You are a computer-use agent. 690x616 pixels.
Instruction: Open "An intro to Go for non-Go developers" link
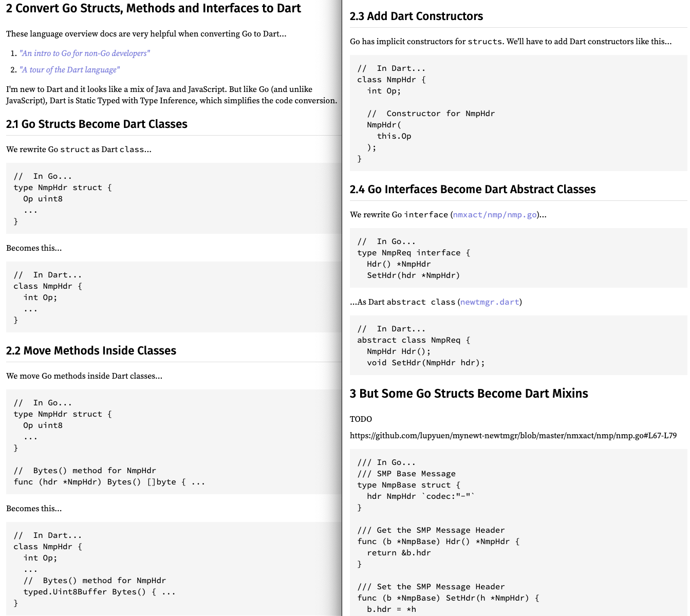coord(85,53)
